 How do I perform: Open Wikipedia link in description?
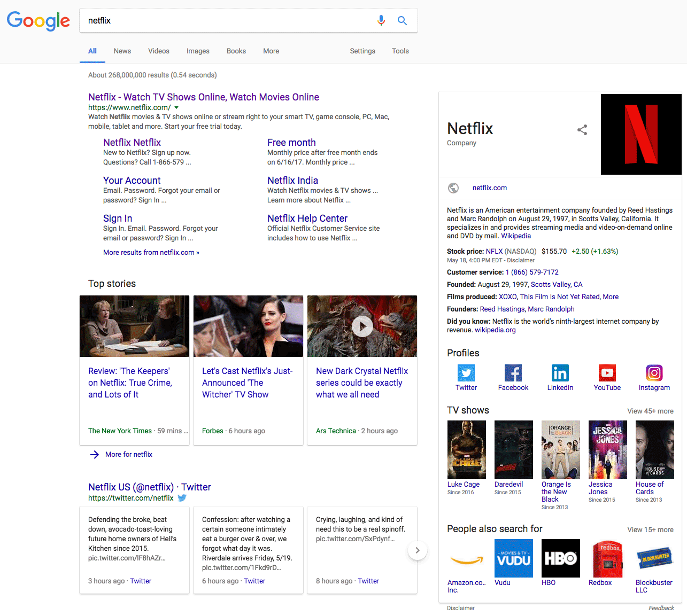pyautogui.click(x=516, y=236)
